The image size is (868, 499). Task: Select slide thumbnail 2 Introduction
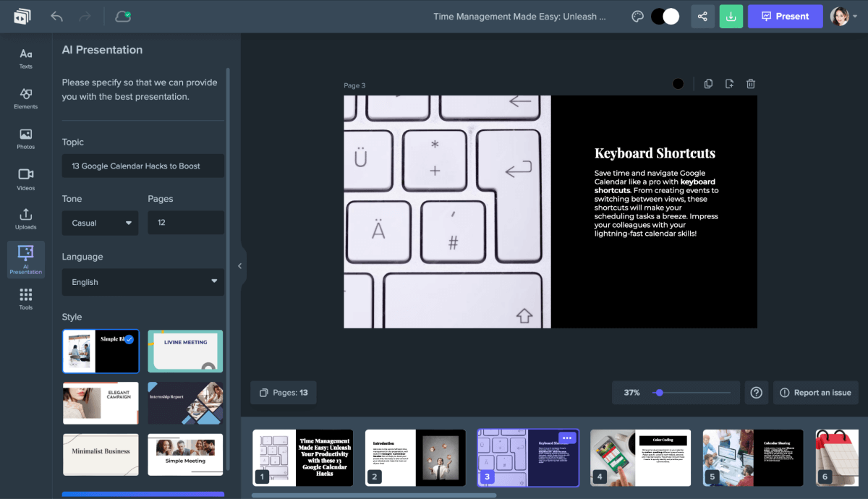coord(415,458)
